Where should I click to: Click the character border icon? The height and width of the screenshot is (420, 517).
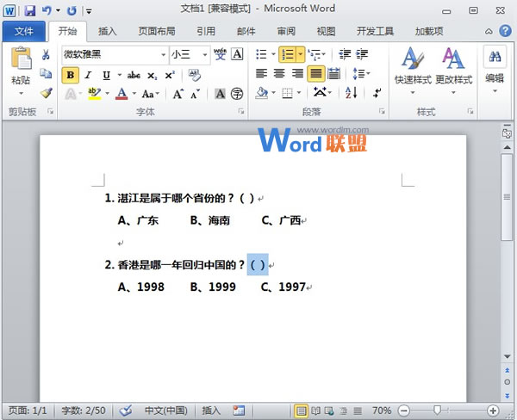coord(237,54)
